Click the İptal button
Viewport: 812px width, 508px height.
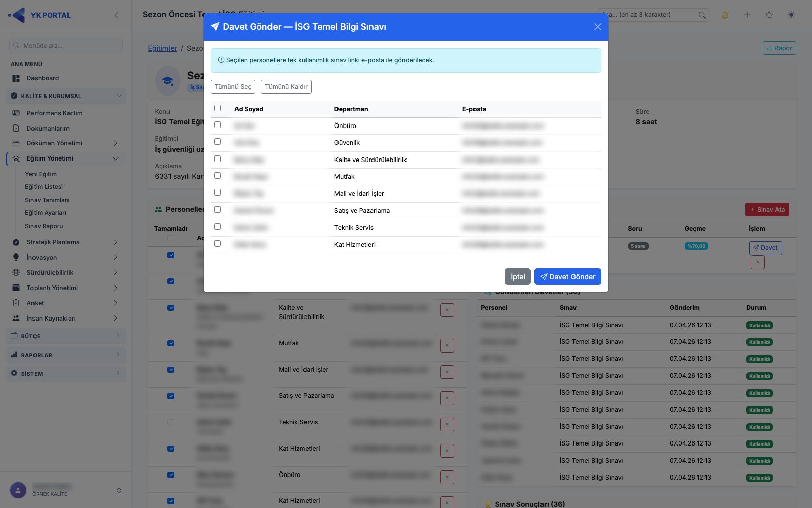click(518, 277)
